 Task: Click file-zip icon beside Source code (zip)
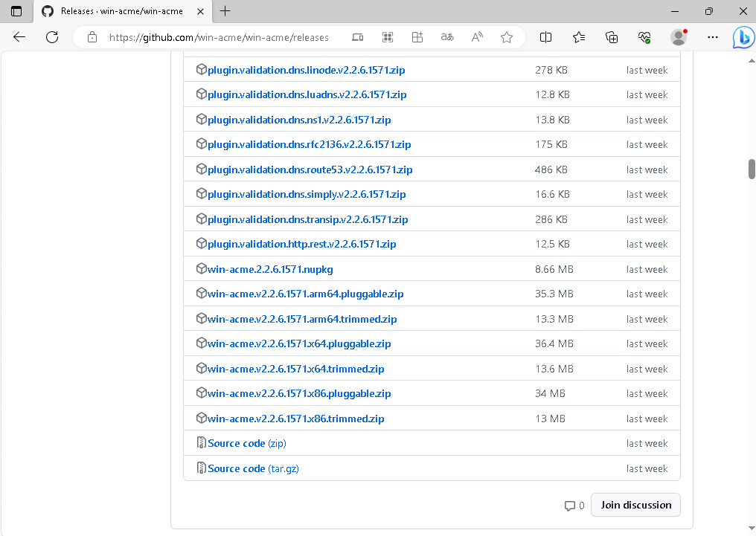click(x=201, y=442)
